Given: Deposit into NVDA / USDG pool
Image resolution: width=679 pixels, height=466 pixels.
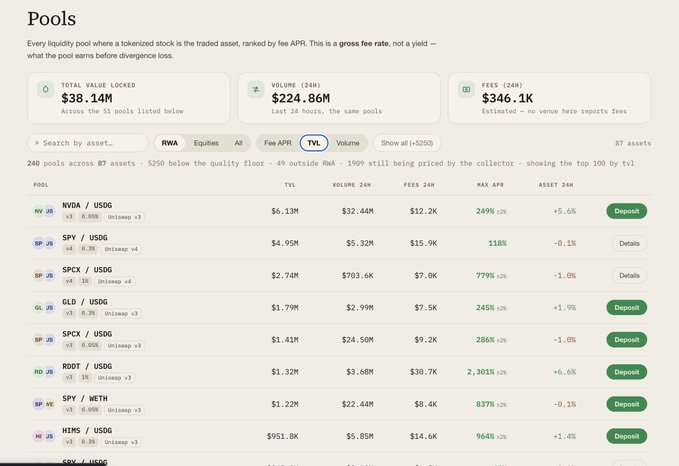Looking at the screenshot, I should click(x=627, y=211).
